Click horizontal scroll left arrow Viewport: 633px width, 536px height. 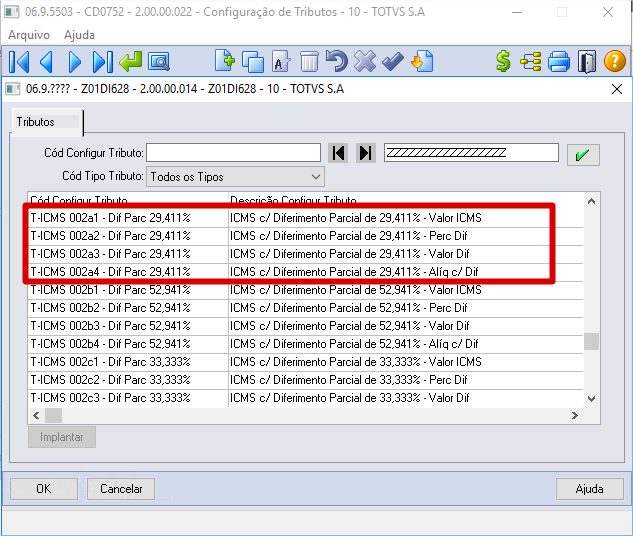[x=36, y=415]
